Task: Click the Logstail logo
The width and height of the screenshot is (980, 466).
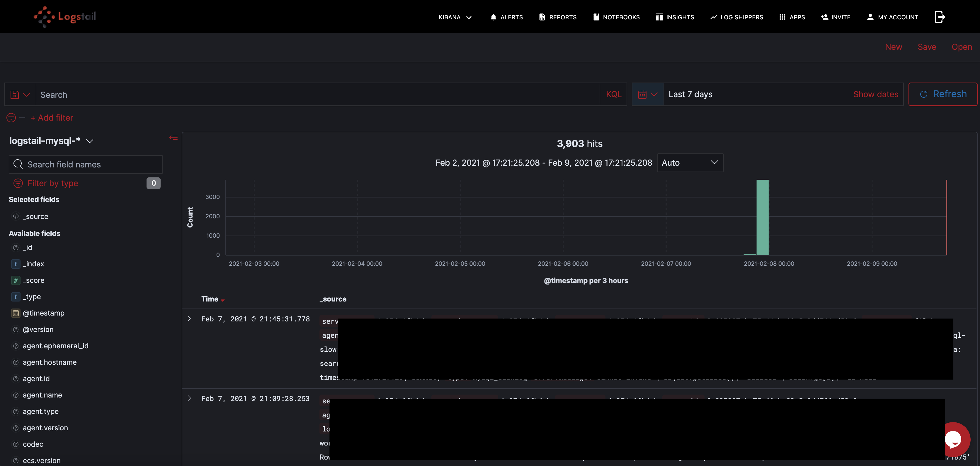Action: click(65, 16)
